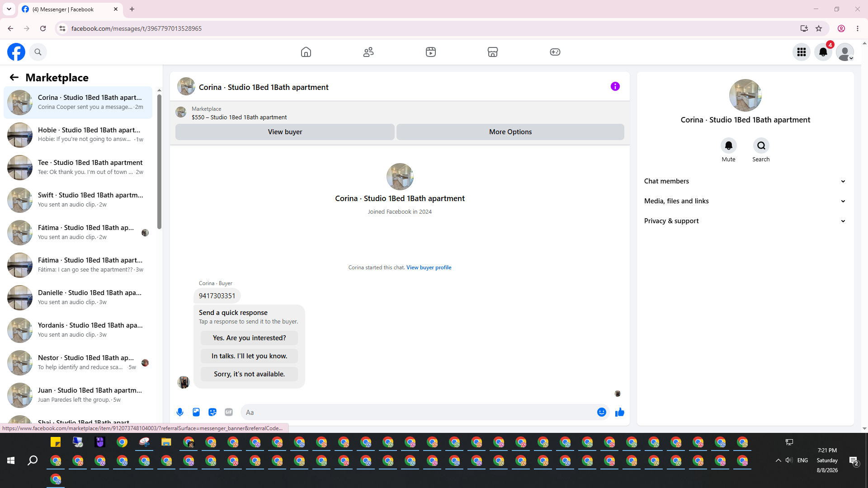Open the Chrome profile icon
868x488 pixels.
coord(841,28)
